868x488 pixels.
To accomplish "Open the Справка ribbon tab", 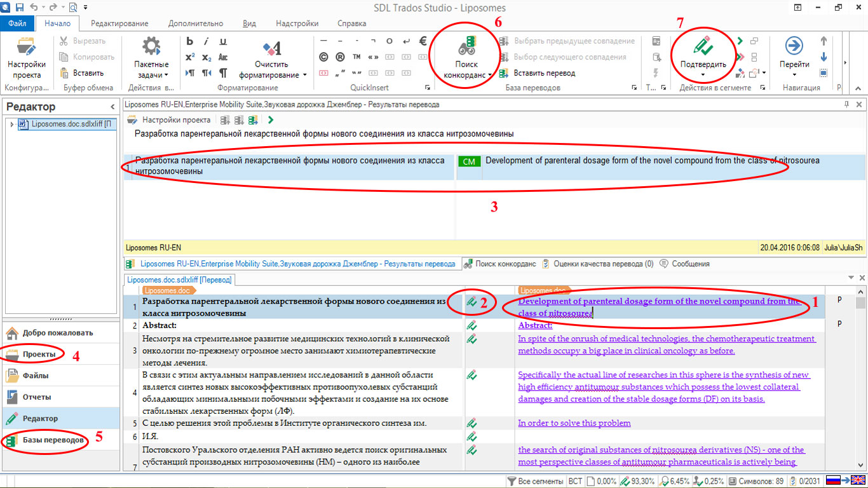I will point(351,24).
